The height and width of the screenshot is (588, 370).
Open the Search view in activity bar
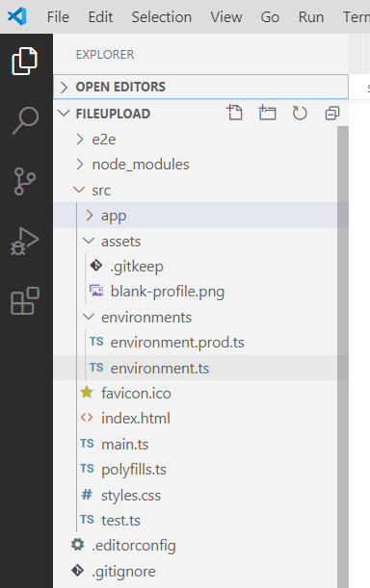25,120
